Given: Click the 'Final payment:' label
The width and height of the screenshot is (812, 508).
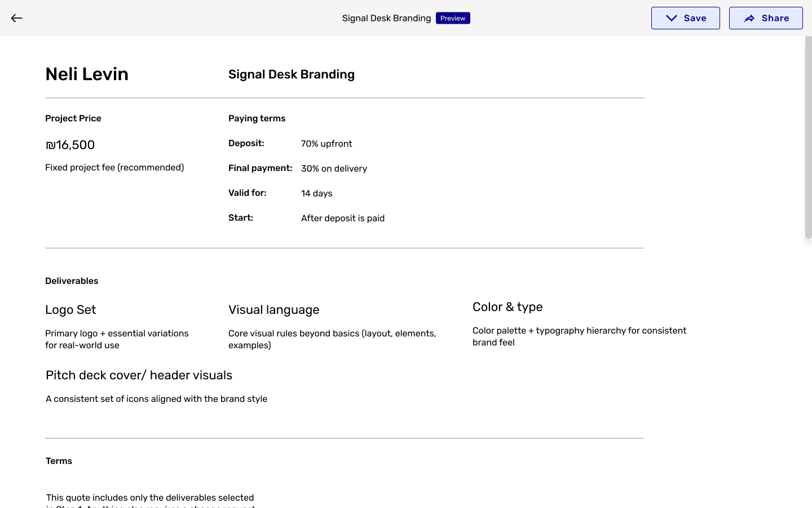Looking at the screenshot, I should [260, 168].
